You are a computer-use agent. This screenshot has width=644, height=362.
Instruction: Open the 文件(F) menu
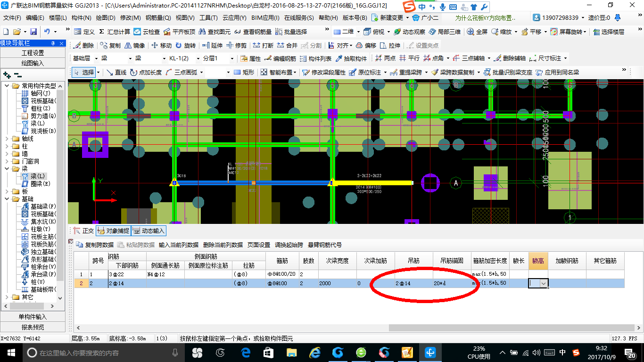(12, 18)
